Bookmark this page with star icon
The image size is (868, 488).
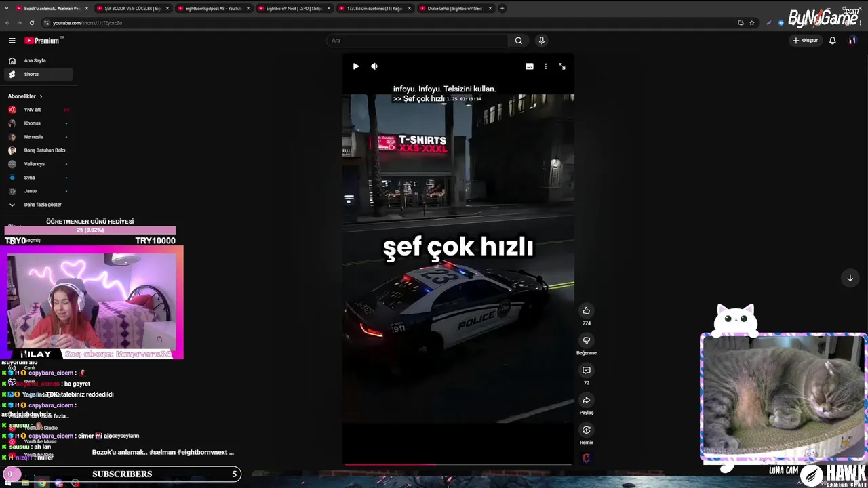tap(752, 23)
